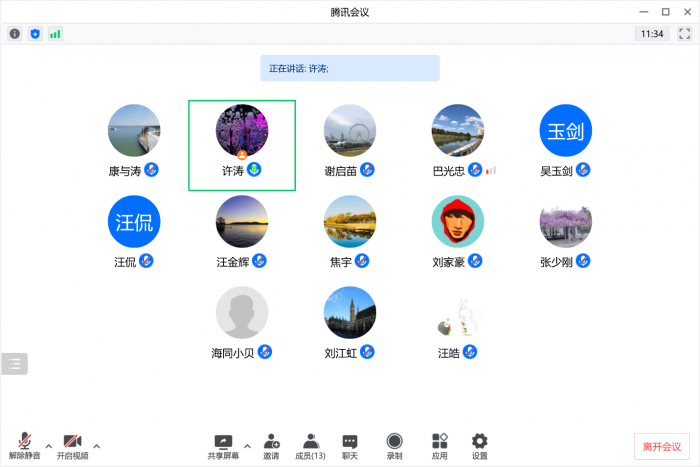Click 康与涛's muted mic icon

tap(151, 170)
